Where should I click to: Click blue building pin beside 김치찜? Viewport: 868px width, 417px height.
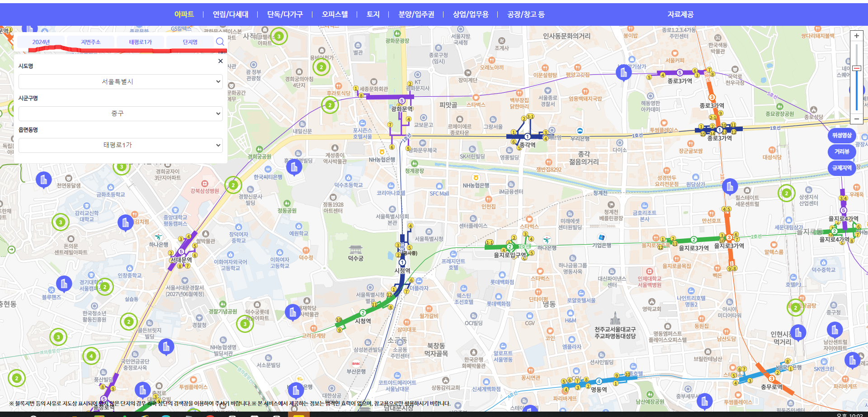(125, 223)
